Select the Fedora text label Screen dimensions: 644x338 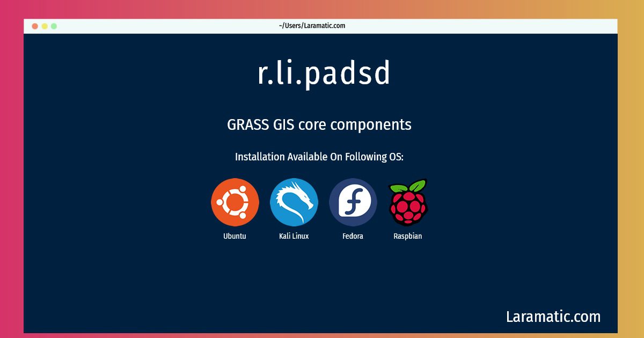[x=353, y=236]
